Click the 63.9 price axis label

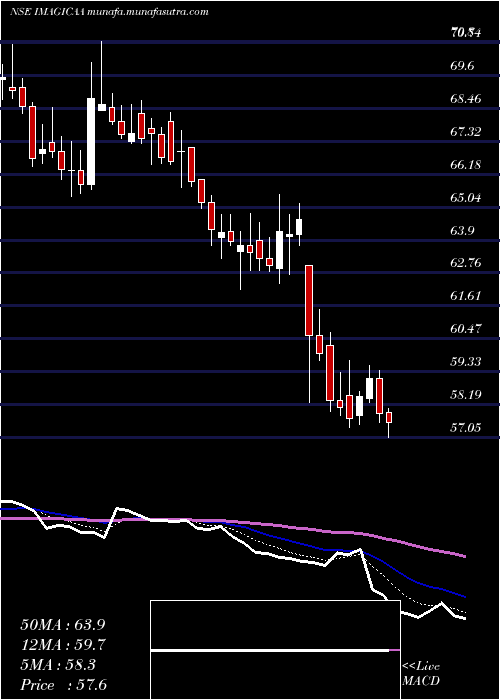tap(462, 230)
